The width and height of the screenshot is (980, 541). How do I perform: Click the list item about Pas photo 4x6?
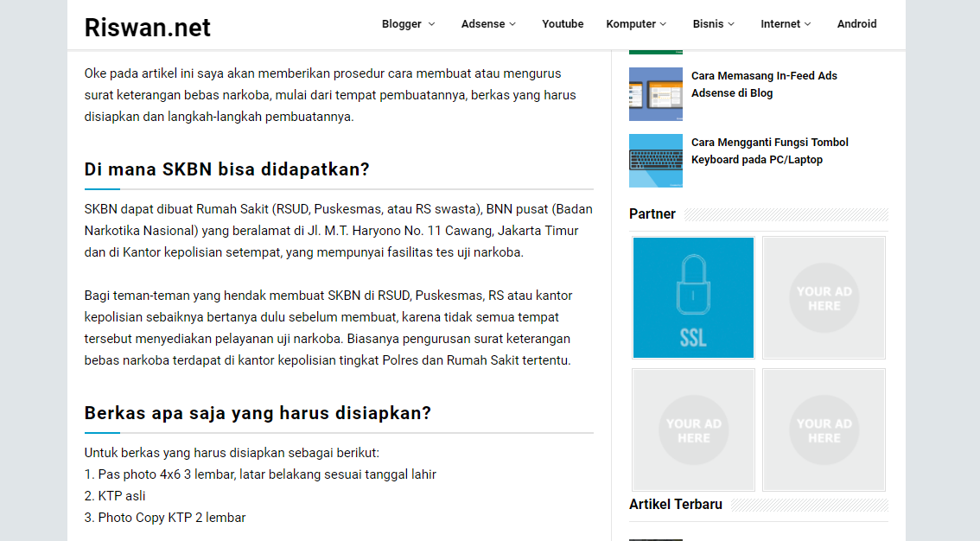(x=260, y=474)
